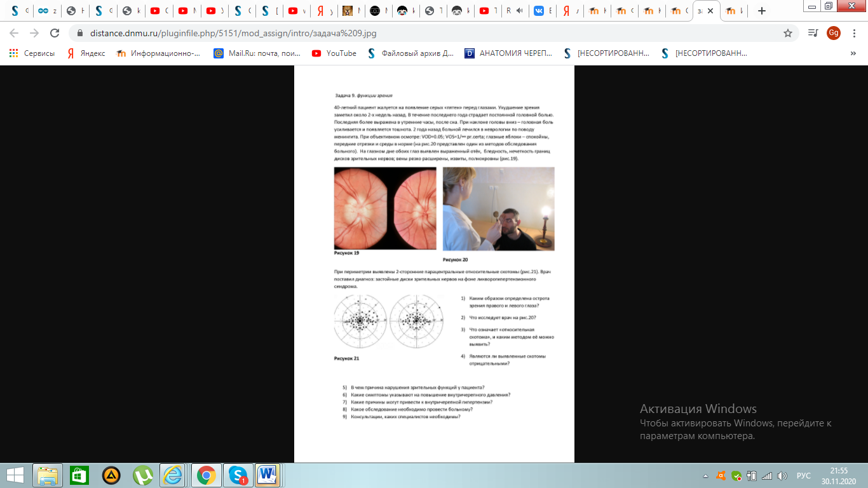Expand hidden bookmarks with the » chevron
The image size is (868, 488).
[853, 53]
